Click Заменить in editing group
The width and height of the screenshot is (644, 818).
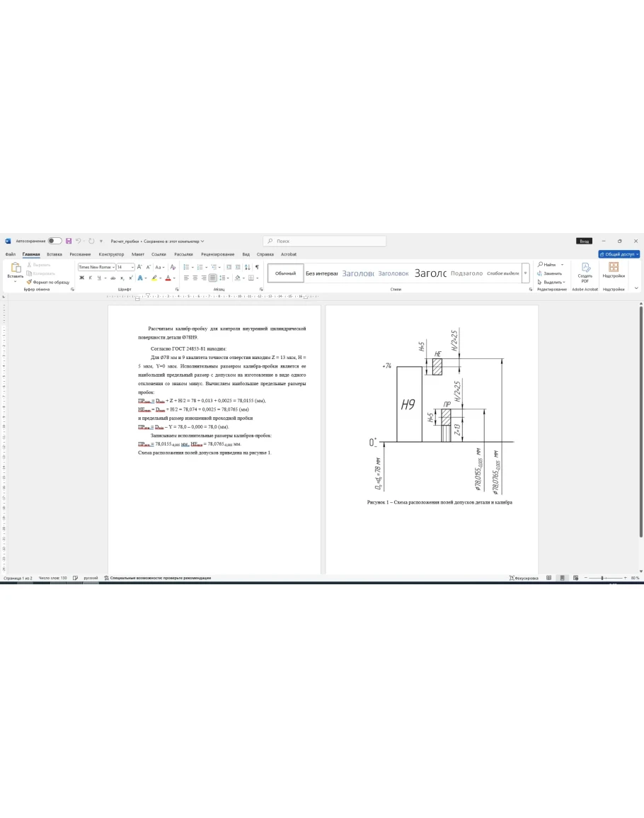point(552,273)
